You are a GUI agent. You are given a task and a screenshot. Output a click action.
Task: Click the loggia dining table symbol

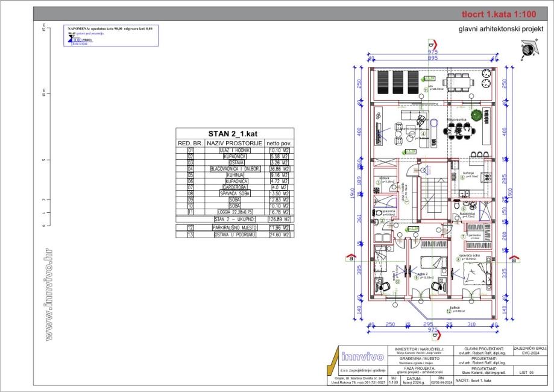(458, 83)
